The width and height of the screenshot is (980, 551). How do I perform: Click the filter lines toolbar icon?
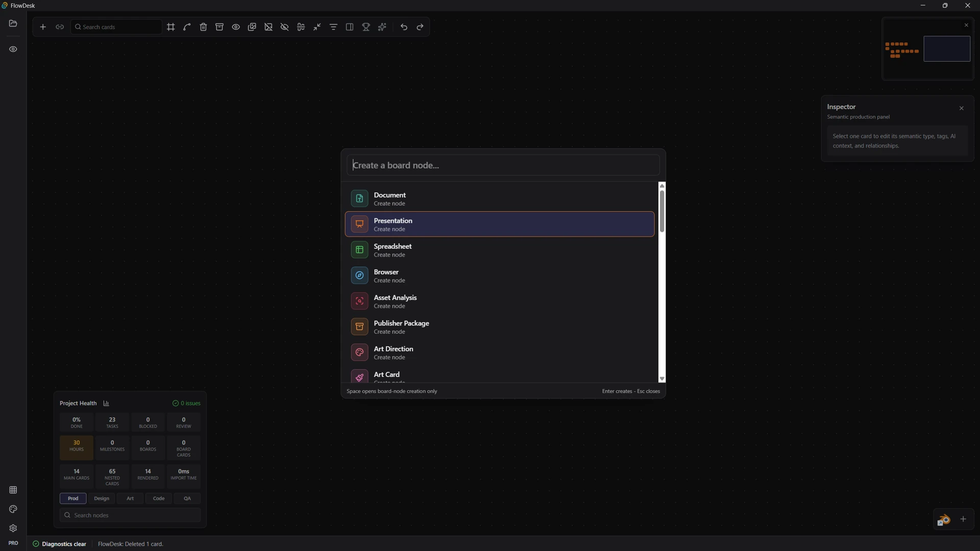(334, 27)
